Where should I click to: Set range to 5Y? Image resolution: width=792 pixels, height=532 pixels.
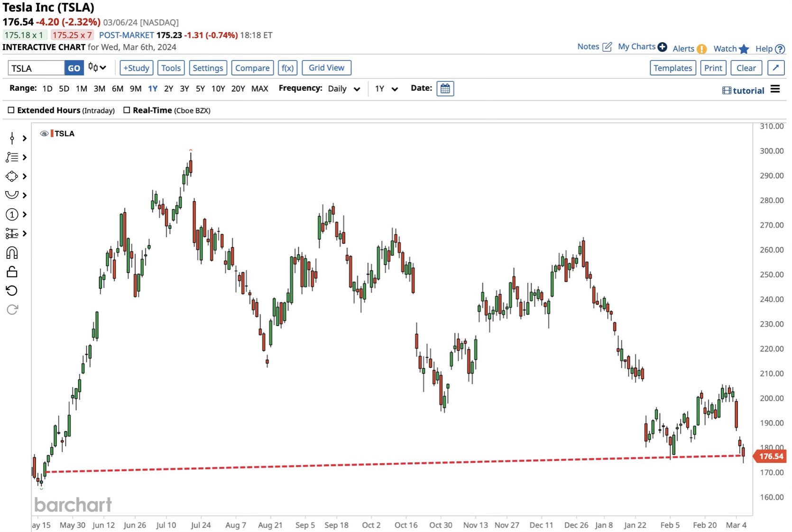201,89
